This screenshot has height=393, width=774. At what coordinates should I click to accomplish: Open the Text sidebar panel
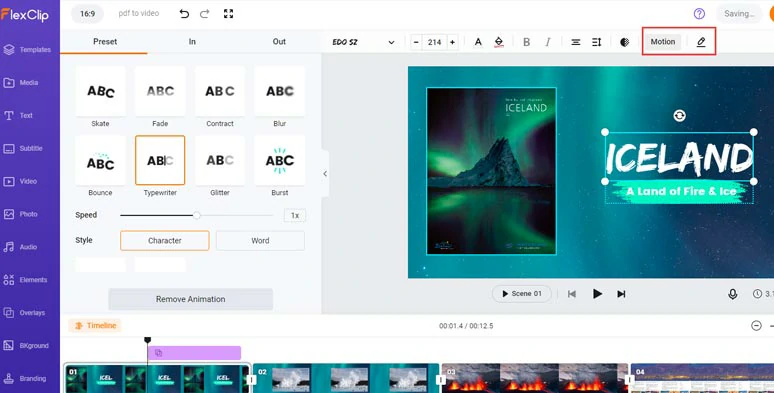pos(18,116)
